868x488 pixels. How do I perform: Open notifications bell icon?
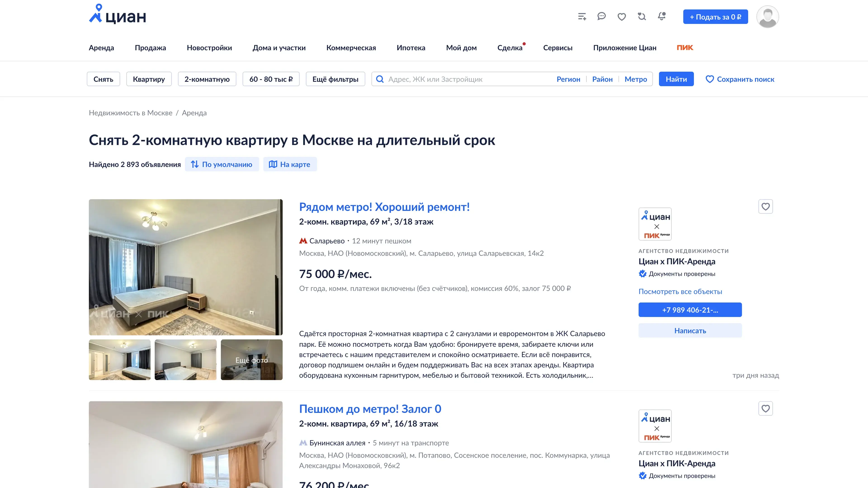[662, 16]
